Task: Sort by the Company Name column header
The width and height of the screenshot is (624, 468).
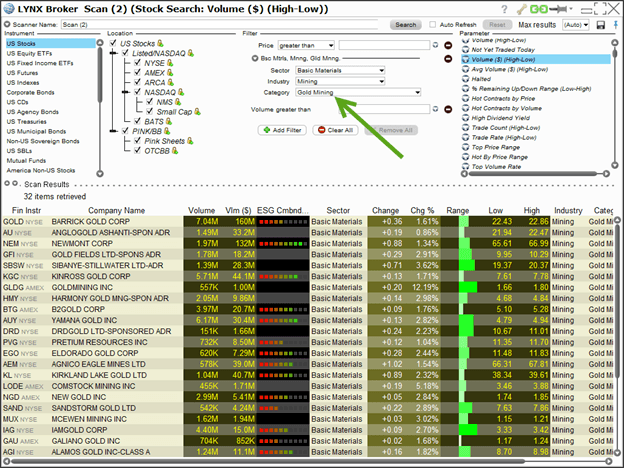Action: [116, 211]
